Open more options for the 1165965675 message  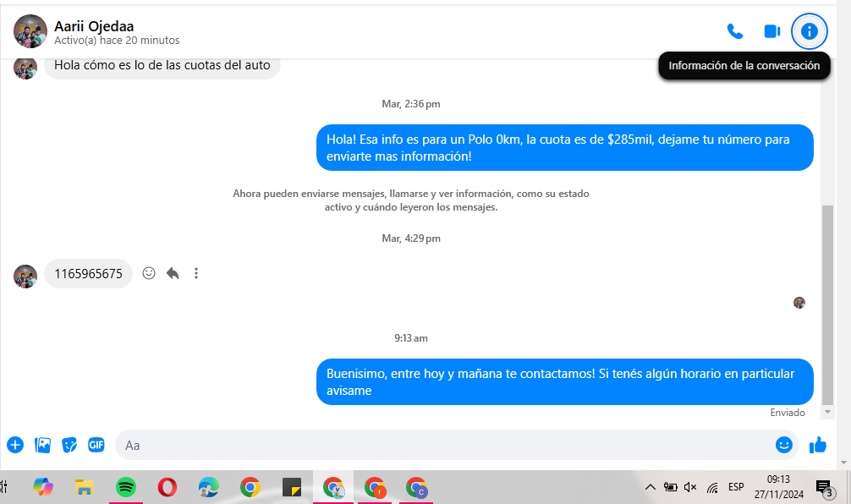(196, 273)
